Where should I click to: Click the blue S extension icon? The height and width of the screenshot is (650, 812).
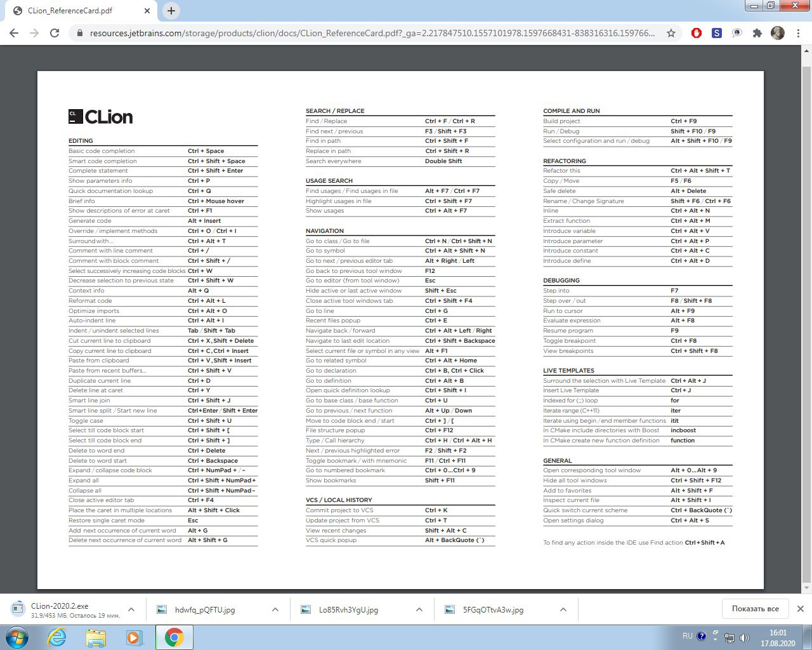pos(717,33)
